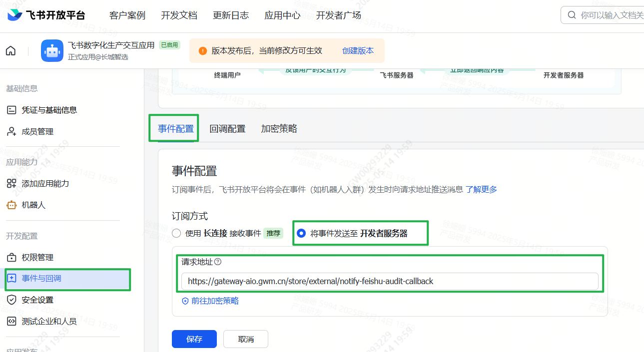
Task: Click the 基础信息 sidebar group heading
Action: pos(22,88)
